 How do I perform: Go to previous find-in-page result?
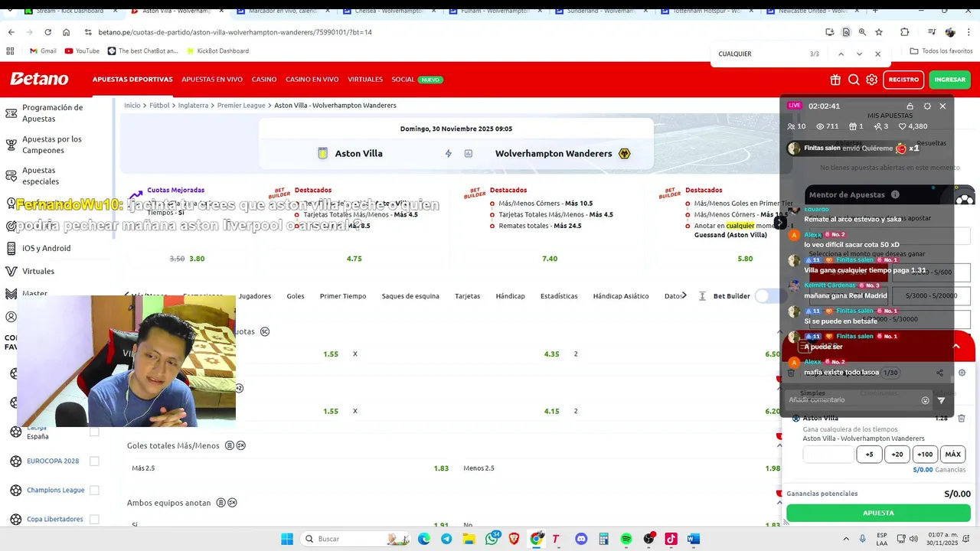click(x=841, y=54)
